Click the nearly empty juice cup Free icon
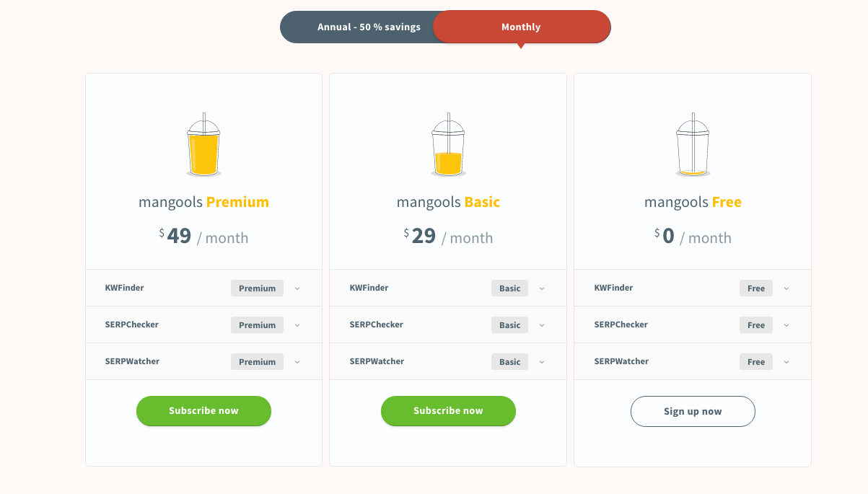Viewport: 868px width, 494px height. click(x=693, y=146)
